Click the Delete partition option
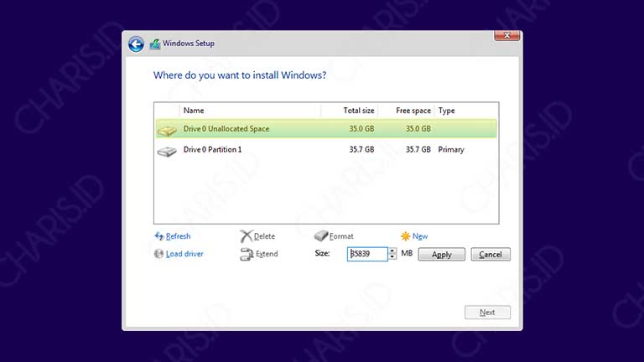This screenshot has width=644, height=362. click(x=264, y=236)
